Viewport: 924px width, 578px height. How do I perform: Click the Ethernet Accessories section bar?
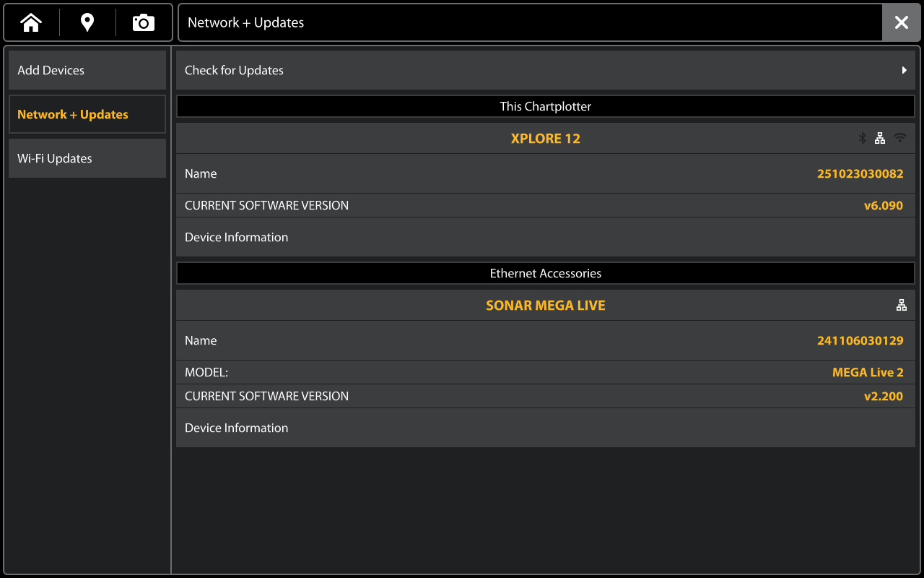click(546, 272)
